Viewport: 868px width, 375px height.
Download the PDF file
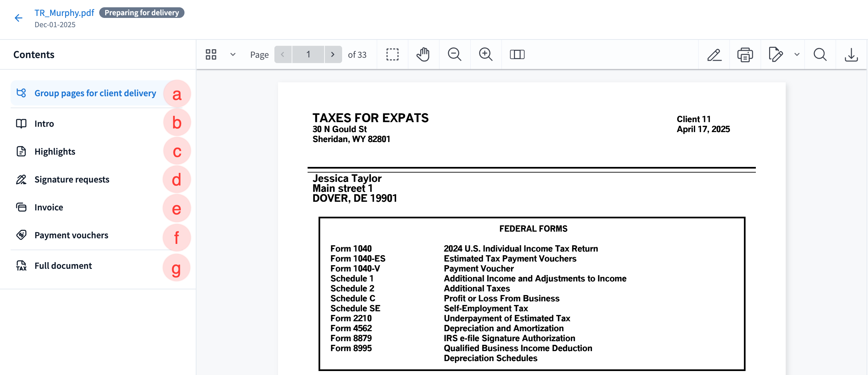click(x=851, y=54)
